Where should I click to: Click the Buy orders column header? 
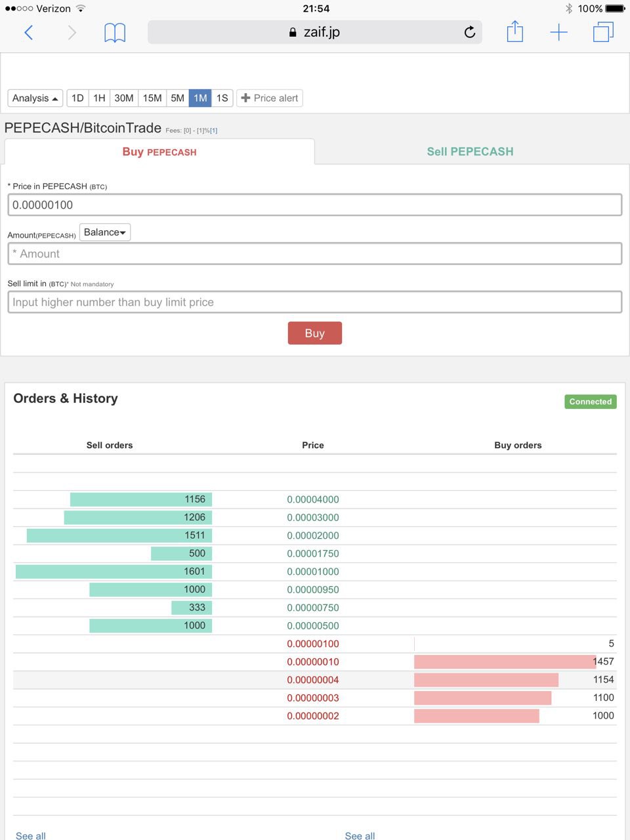(x=518, y=445)
